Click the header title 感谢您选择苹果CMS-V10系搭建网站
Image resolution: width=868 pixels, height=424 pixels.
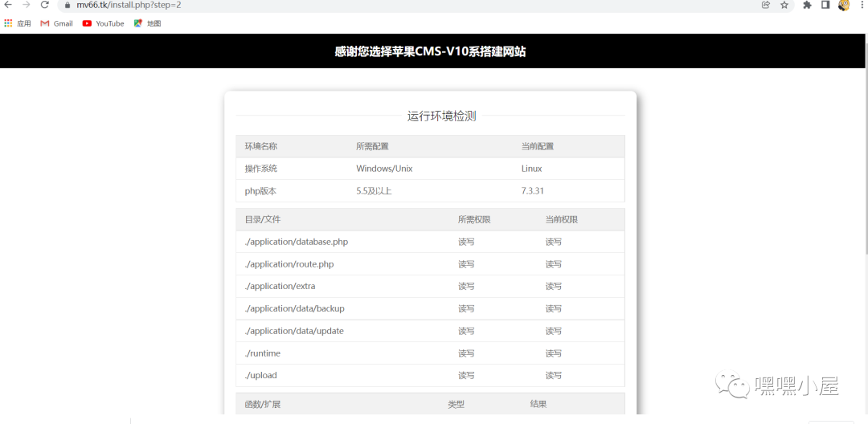[x=430, y=51]
